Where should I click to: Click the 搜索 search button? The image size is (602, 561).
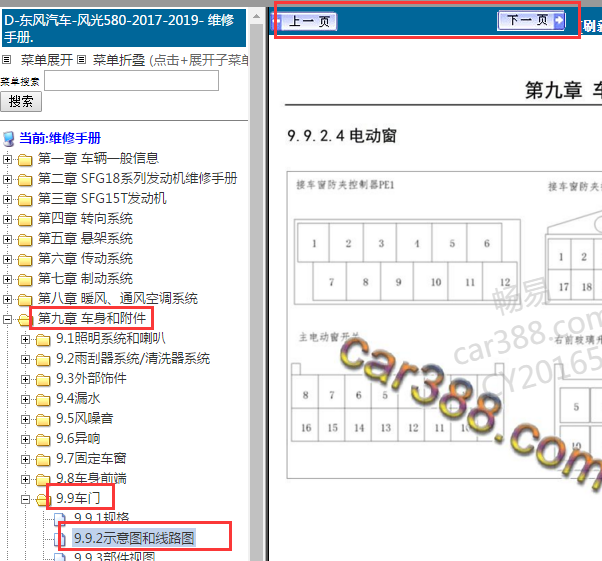[21, 102]
